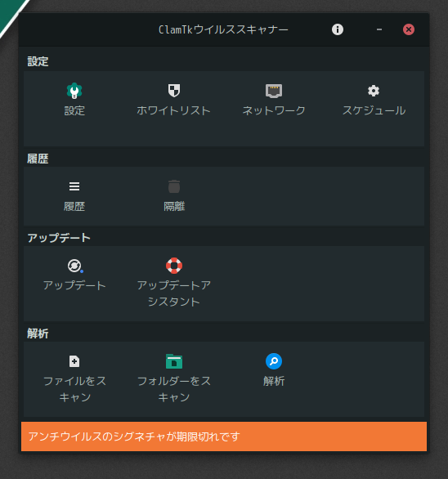Open the ホワイトリスト shield icon

tap(174, 91)
